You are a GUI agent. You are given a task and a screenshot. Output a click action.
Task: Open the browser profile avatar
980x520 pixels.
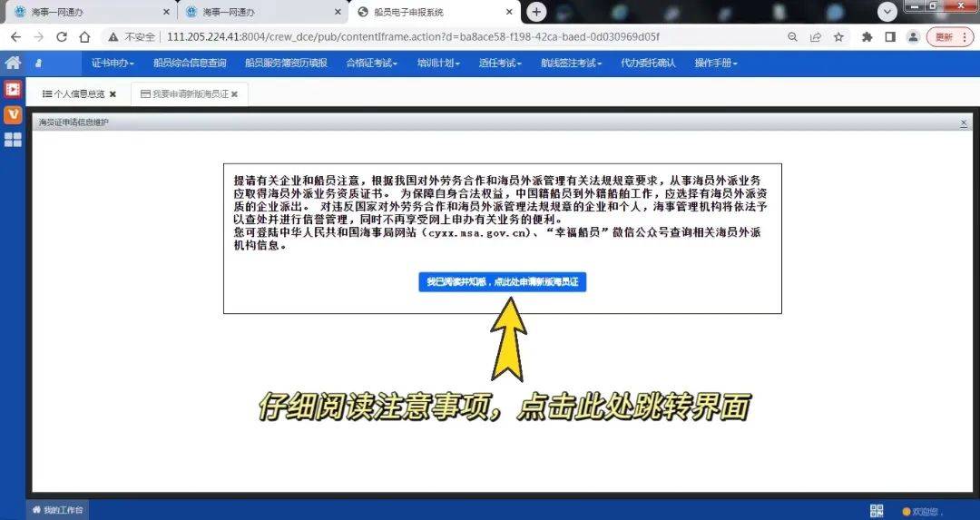click(913, 37)
